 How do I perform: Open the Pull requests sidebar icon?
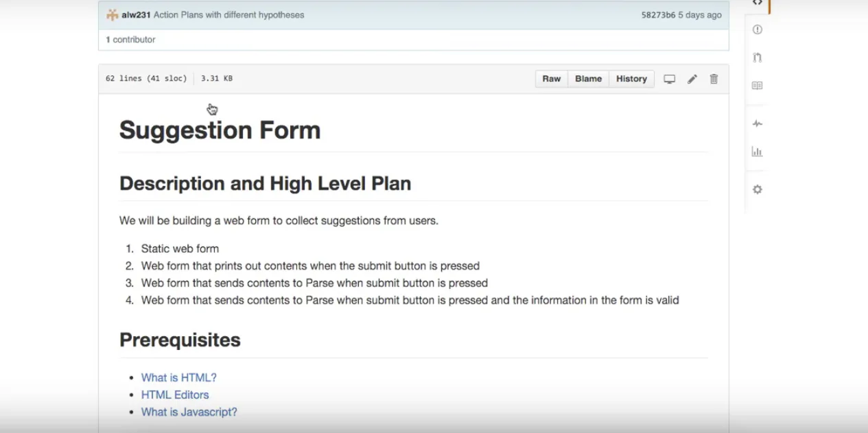(x=758, y=58)
